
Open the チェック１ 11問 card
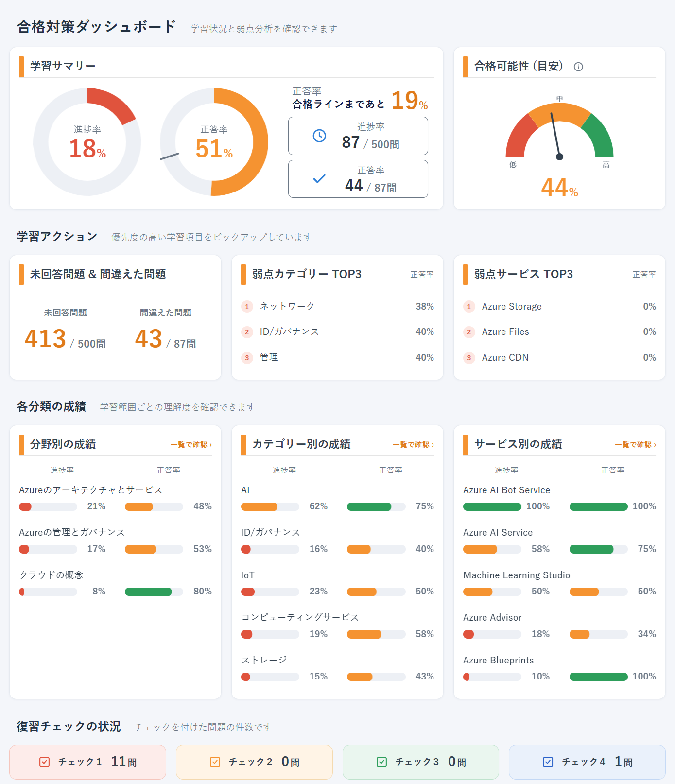pyautogui.click(x=87, y=762)
